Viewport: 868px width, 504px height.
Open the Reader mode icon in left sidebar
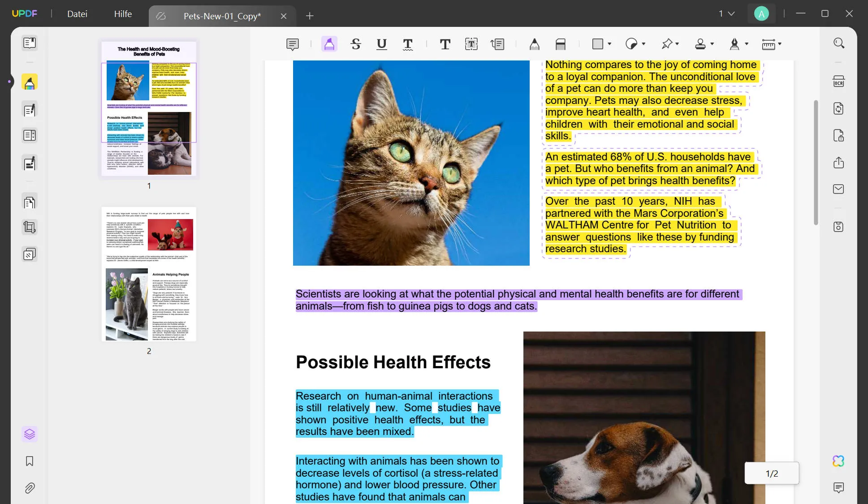[x=30, y=43]
